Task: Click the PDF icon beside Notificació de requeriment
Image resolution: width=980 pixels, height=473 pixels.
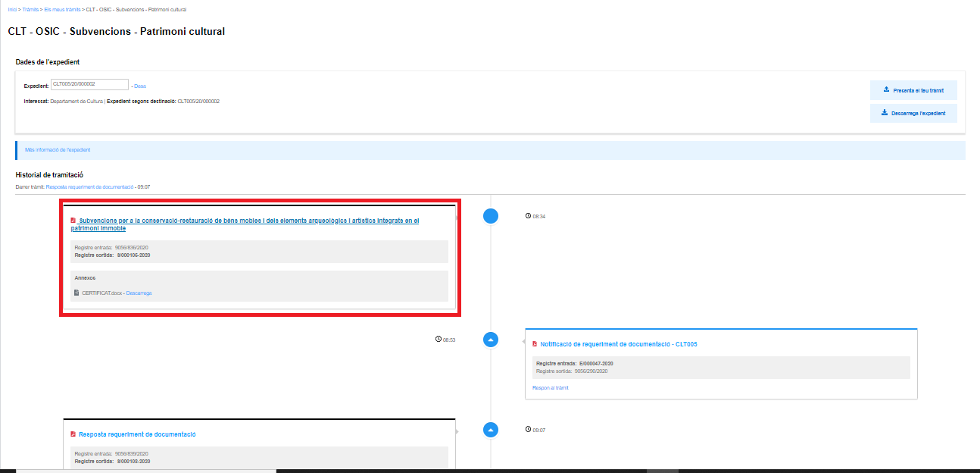Action: point(535,344)
